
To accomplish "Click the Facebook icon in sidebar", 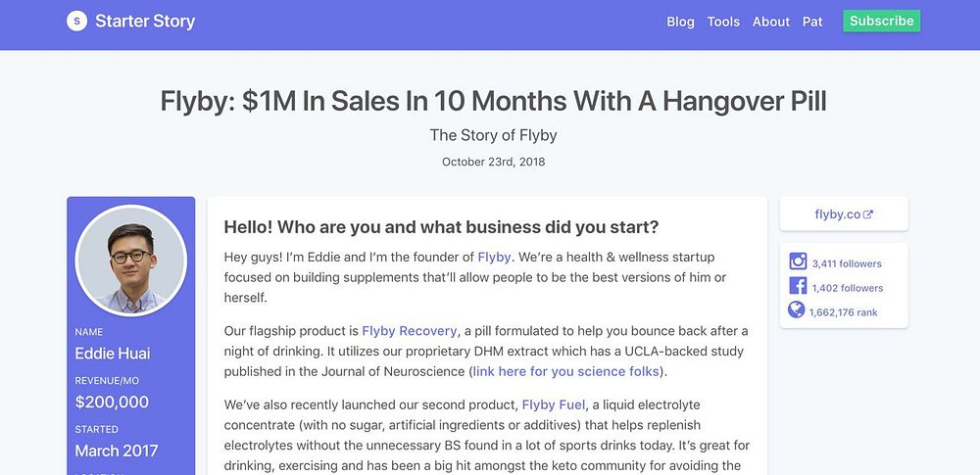I will click(x=798, y=287).
